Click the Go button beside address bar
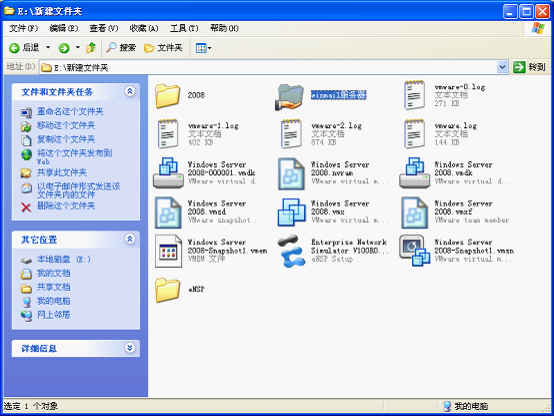The width and height of the screenshot is (554, 416). [529, 67]
